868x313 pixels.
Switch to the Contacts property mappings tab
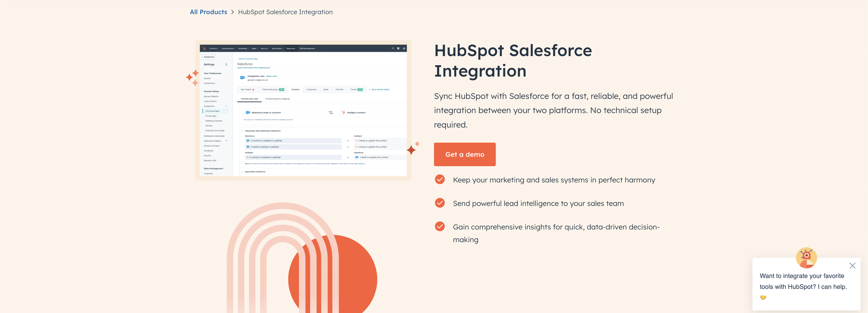pos(277,99)
